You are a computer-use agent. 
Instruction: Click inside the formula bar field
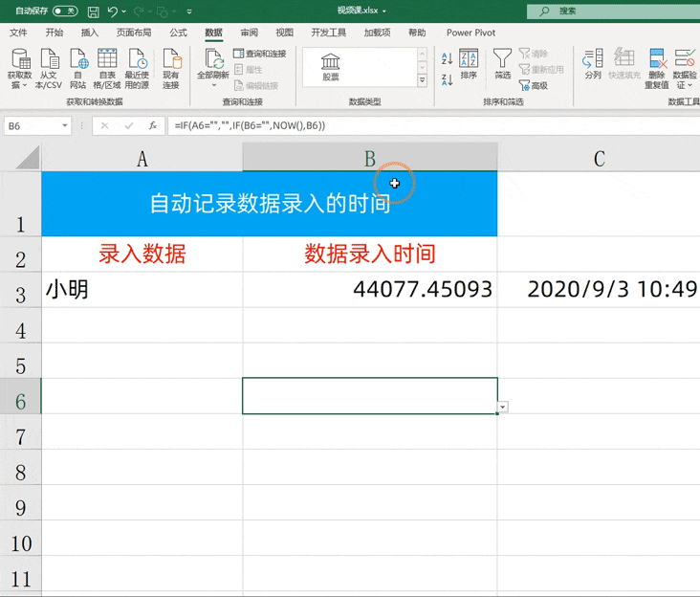click(x=433, y=126)
